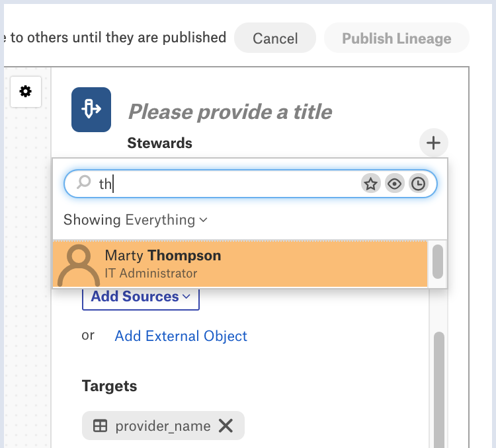Click the blue dataflow lineage icon
The width and height of the screenshot is (496, 448).
(x=91, y=110)
